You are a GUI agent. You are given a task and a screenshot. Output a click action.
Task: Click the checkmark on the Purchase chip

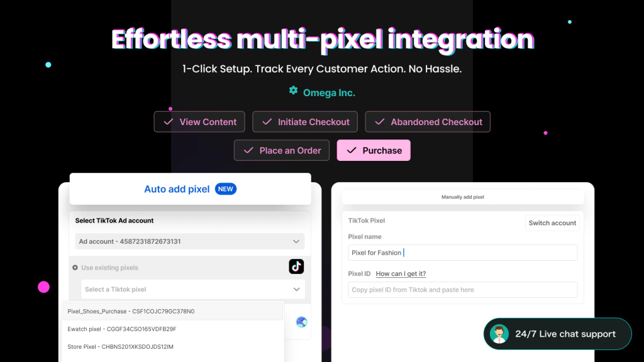352,150
